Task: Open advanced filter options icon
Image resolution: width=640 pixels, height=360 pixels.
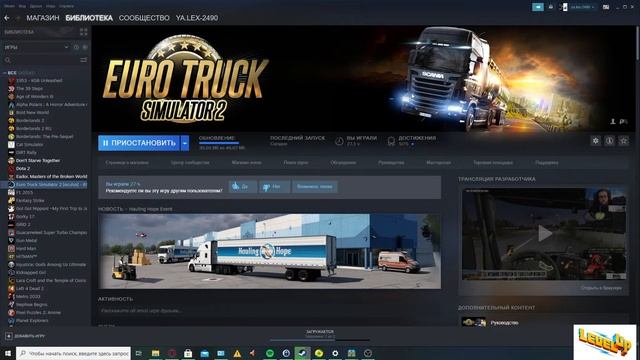Action: pyautogui.click(x=84, y=60)
